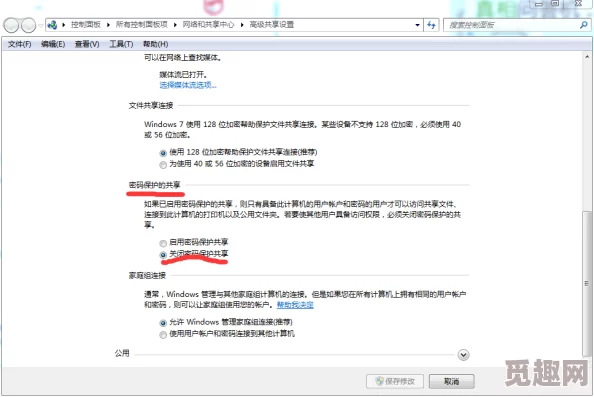The height and width of the screenshot is (397, 594).
Task: Expand arrow before 控制面板 breadcrumb
Action: (64, 25)
